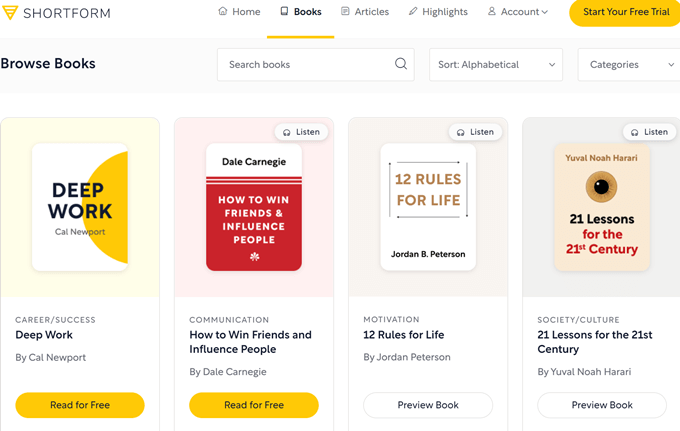Open the 21 Lessons book cover

[x=602, y=207]
